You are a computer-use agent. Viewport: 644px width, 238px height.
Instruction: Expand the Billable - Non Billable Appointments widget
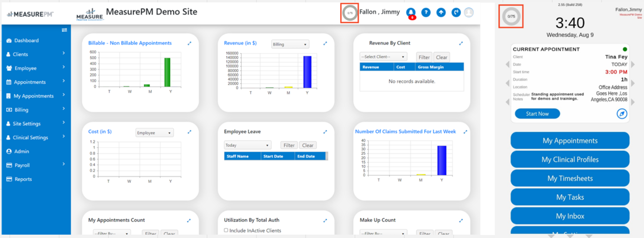[189, 43]
